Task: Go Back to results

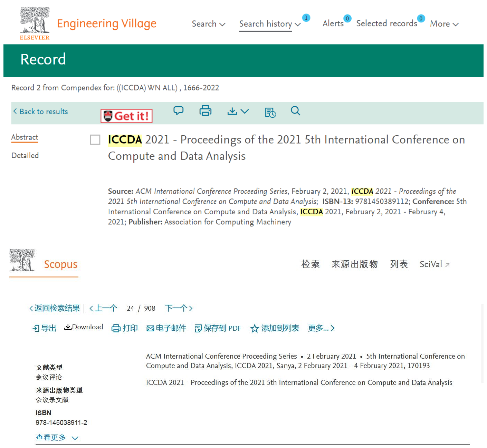Action: 40,111
